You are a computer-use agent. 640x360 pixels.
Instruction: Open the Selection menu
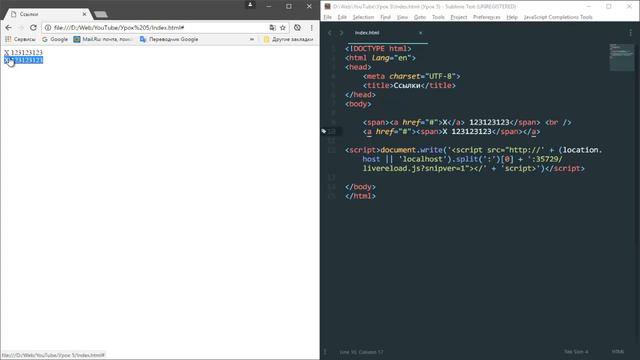(363, 17)
